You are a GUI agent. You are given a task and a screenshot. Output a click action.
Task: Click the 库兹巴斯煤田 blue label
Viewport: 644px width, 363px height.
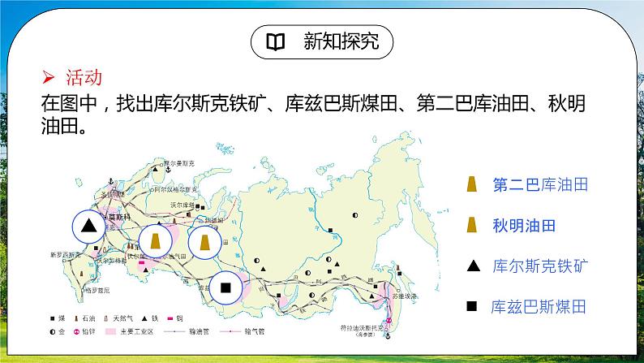pos(539,307)
